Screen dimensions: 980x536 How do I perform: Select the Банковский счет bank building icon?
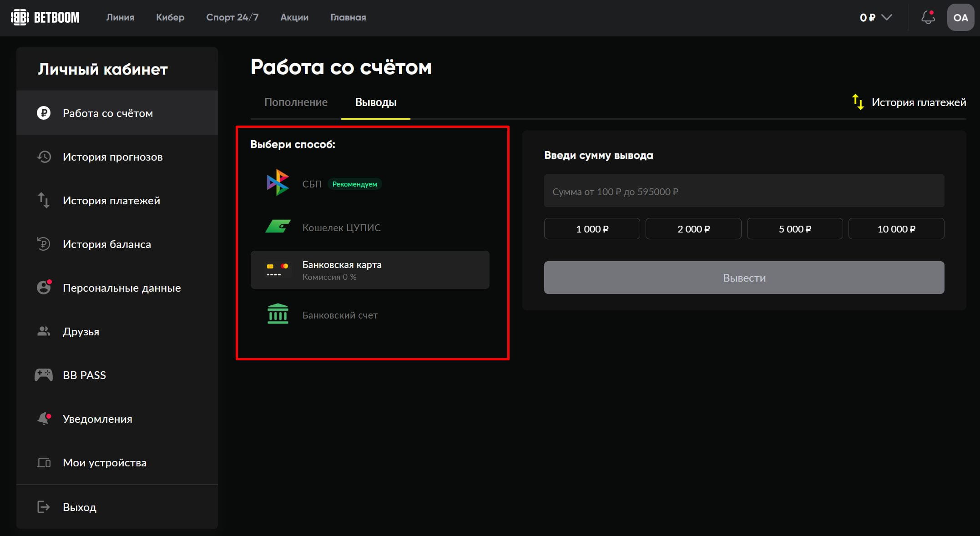[278, 314]
